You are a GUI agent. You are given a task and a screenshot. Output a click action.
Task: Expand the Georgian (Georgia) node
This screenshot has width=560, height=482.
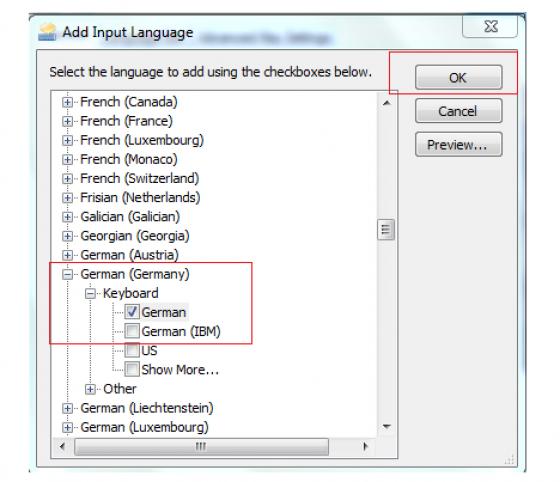click(x=67, y=236)
